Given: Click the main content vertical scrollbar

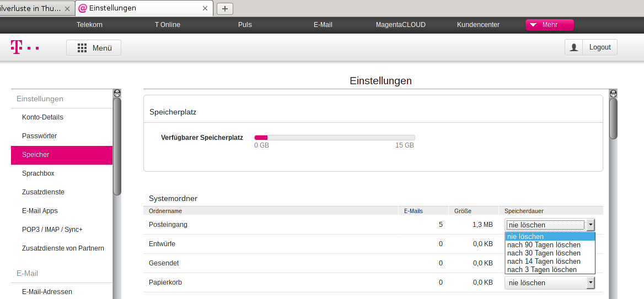Looking at the screenshot, I should (613, 118).
